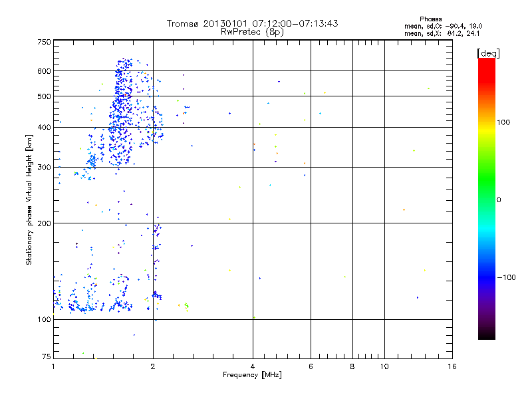Click the x-axis '6' tick label

(311, 366)
